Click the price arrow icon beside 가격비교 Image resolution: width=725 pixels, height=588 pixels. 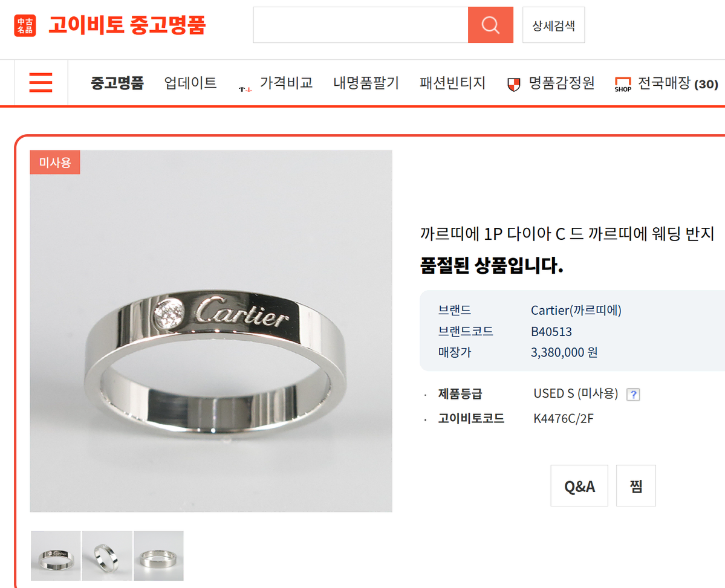pos(245,89)
